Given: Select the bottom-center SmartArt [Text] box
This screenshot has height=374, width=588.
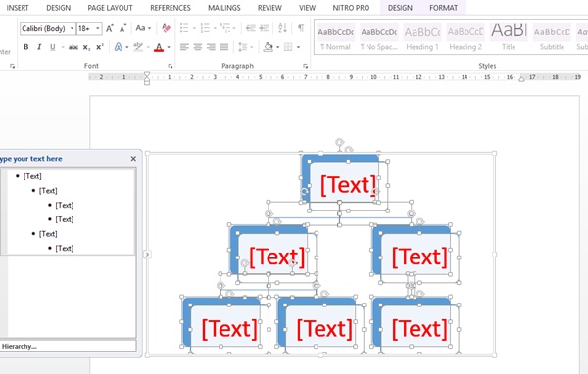Looking at the screenshot, I should [324, 329].
